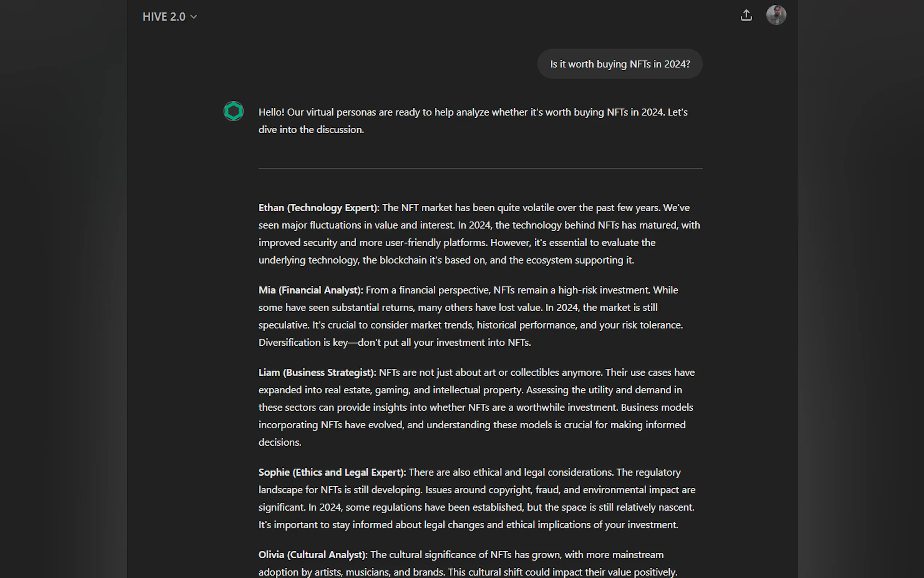Click Liam's paragraph on NFT use cases
The width and height of the screenshot is (924, 578).
pos(475,408)
